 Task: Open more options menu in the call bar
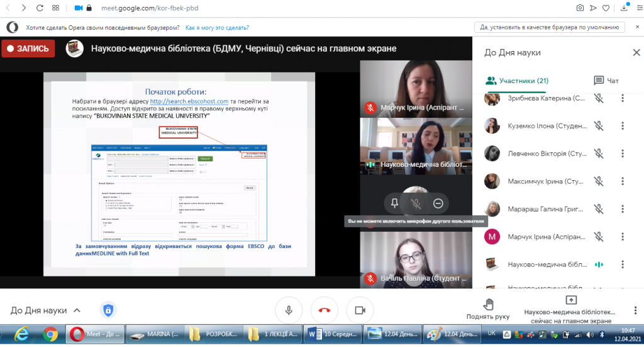coord(635,310)
